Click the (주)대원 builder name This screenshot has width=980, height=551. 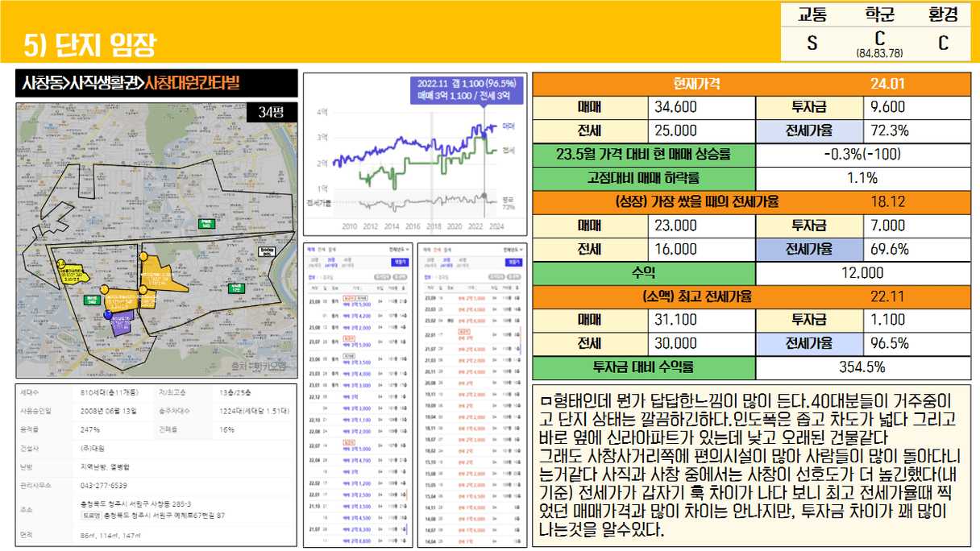(x=91, y=448)
